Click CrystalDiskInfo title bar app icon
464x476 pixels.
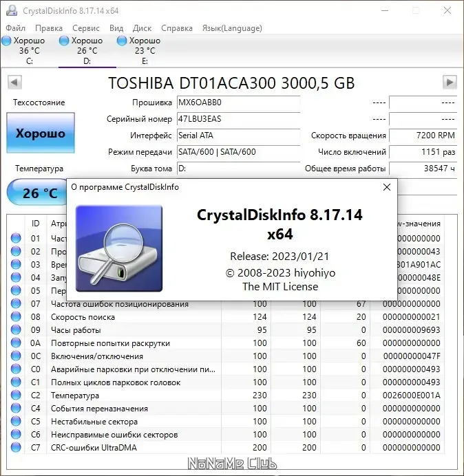point(12,10)
